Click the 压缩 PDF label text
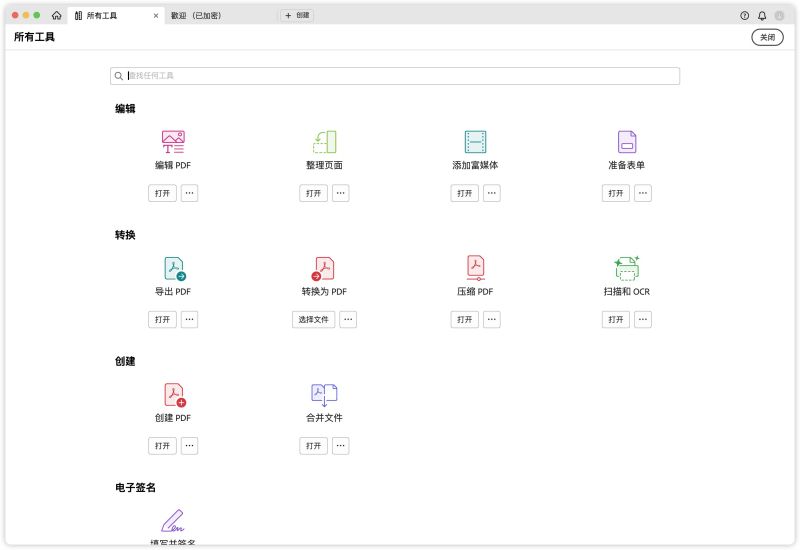 (x=475, y=292)
